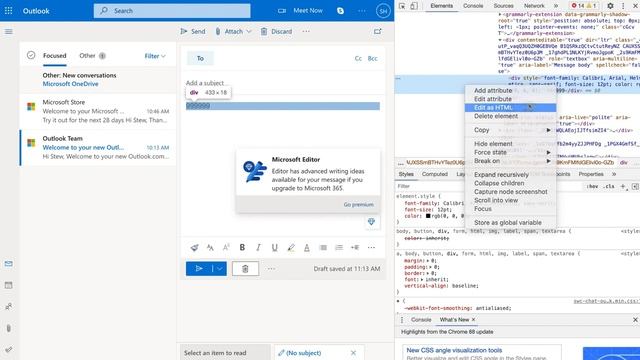Toggle bold formatting
Viewport: 640px width, 360px height.
[242, 247]
